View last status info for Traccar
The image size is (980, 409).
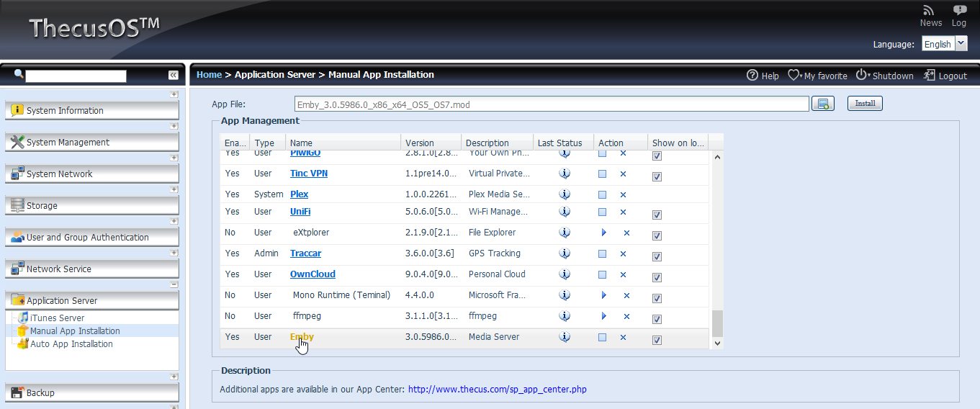coord(565,253)
